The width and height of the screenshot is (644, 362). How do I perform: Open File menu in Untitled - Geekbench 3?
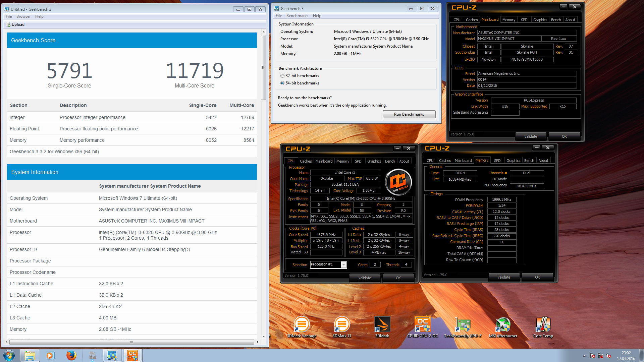(x=9, y=16)
